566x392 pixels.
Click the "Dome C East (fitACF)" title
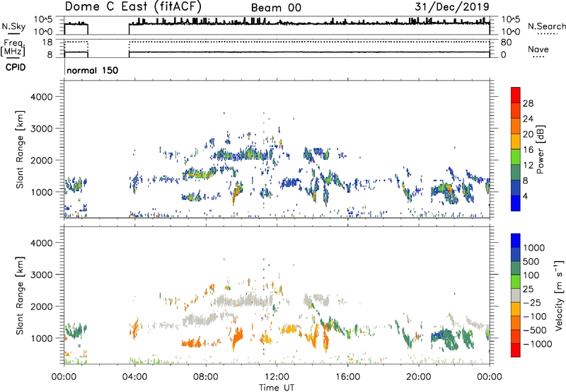tap(133, 6)
